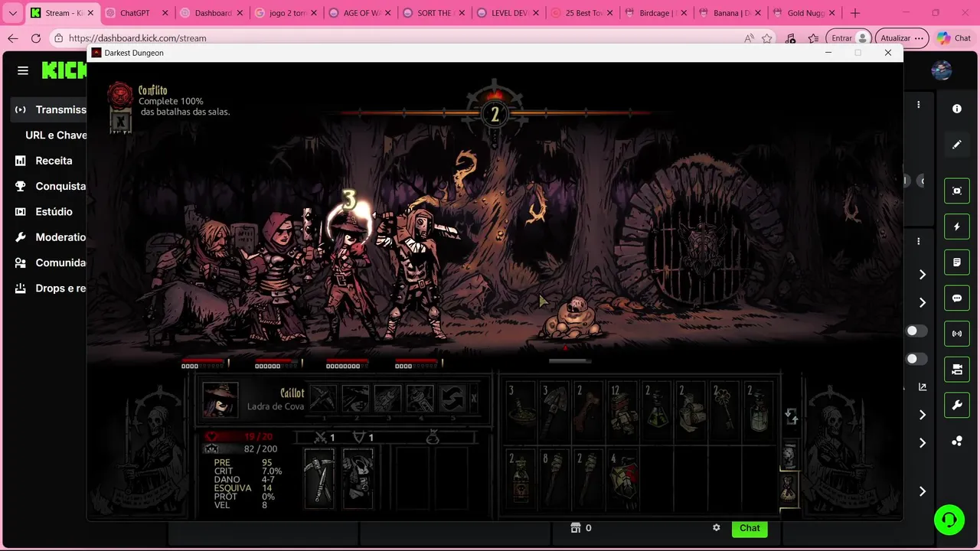Click the chat bubble icon in Kick
980x551 pixels.
(x=957, y=298)
